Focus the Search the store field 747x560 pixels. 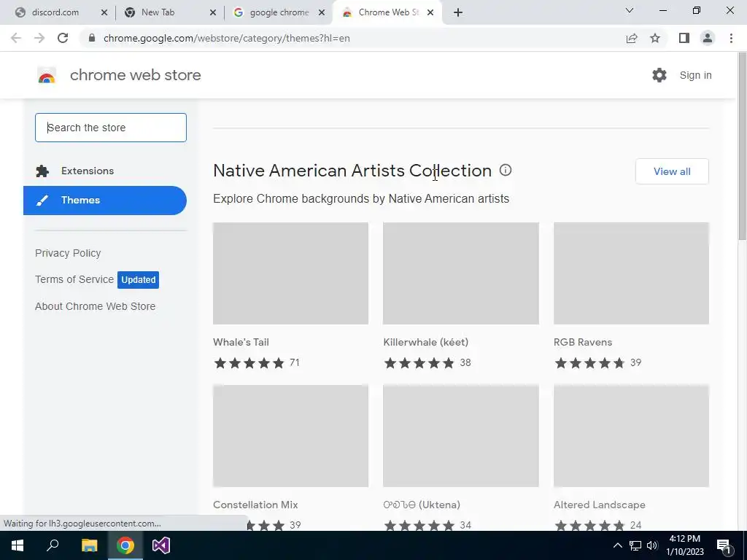point(111,128)
